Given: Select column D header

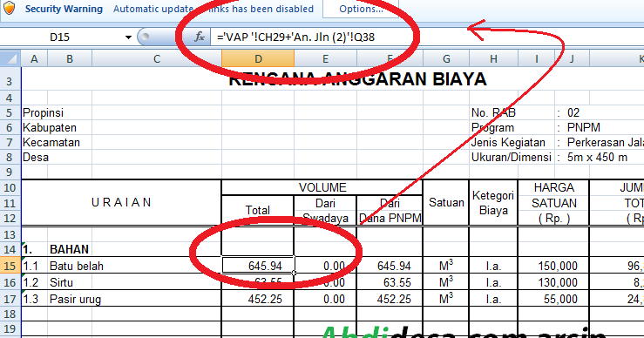Looking at the screenshot, I should [x=258, y=58].
